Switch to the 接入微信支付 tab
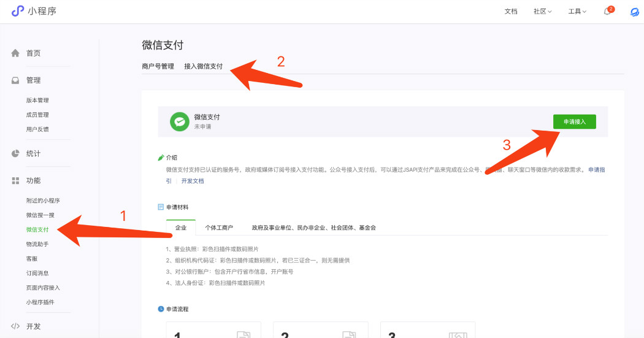The image size is (644, 338). coord(203,66)
